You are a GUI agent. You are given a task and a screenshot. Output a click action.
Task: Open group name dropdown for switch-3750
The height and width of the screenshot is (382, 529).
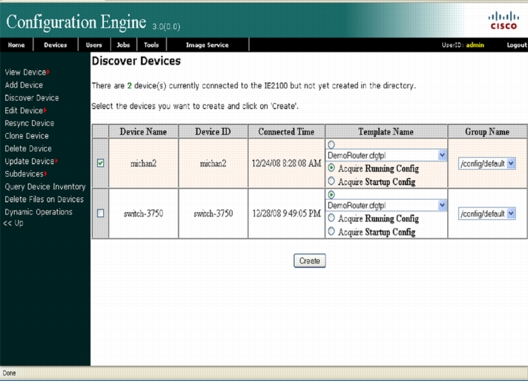coord(487,214)
